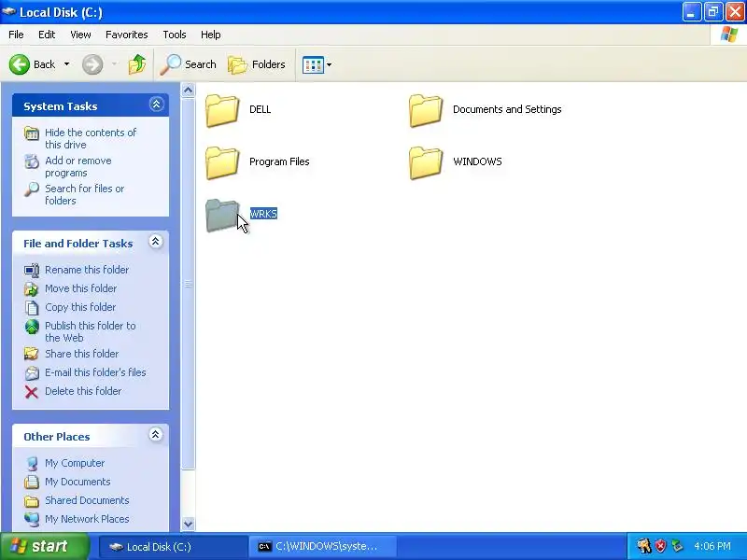Click the highlighted WRKS folder icon

[x=222, y=215]
